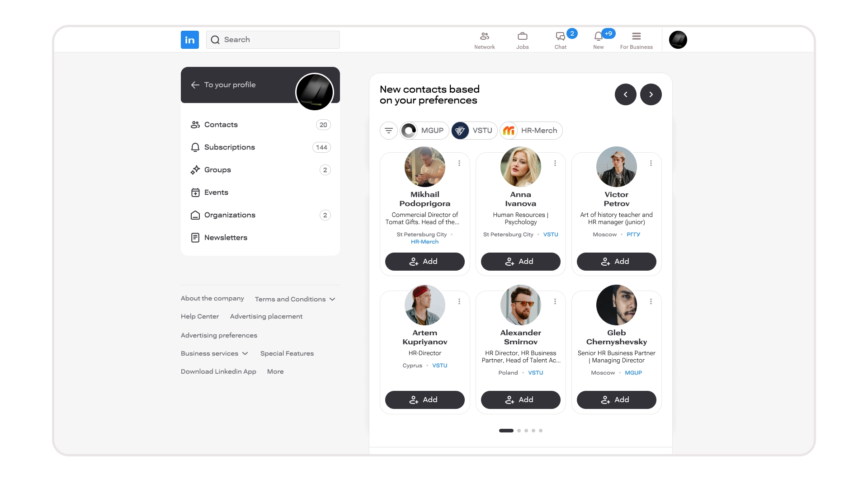Toggle the HR-Merch filter chip
This screenshot has height=488, width=868.
pyautogui.click(x=531, y=131)
